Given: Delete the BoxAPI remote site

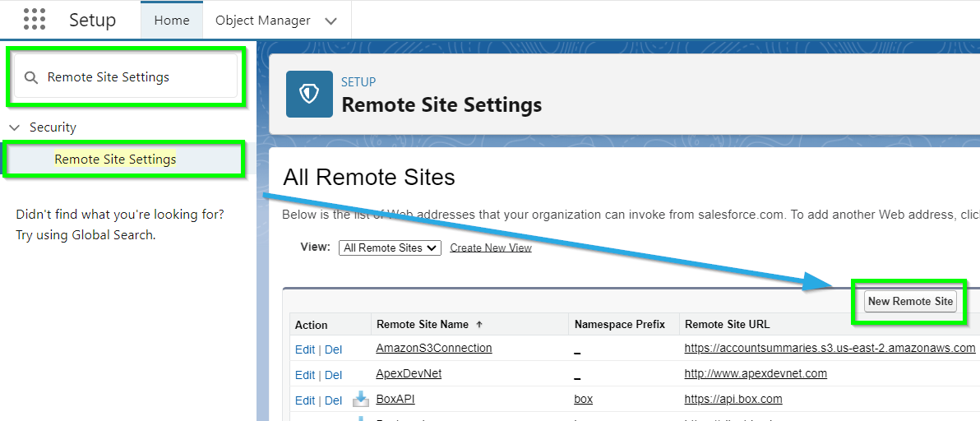Looking at the screenshot, I should click(x=333, y=400).
